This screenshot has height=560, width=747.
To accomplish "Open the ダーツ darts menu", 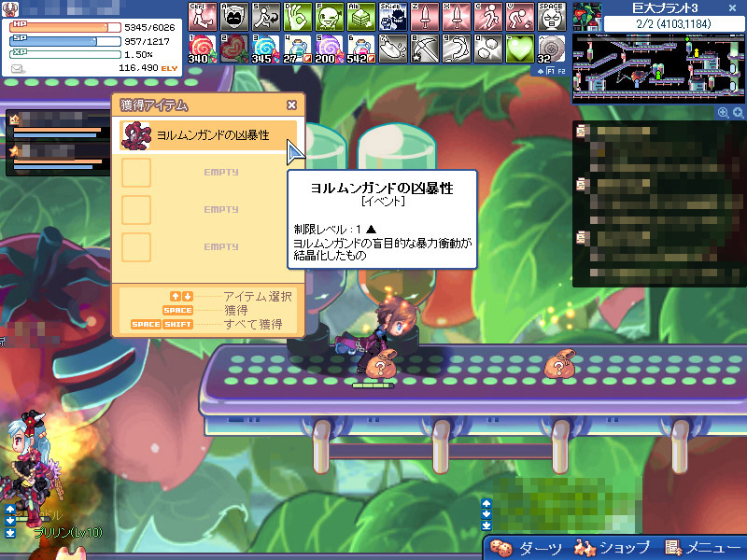I will [528, 548].
